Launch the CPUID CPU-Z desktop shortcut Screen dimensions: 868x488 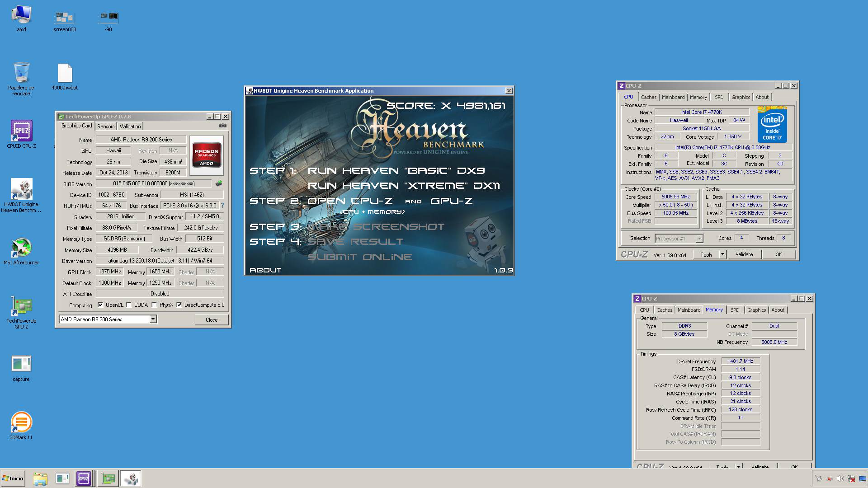coord(21,134)
